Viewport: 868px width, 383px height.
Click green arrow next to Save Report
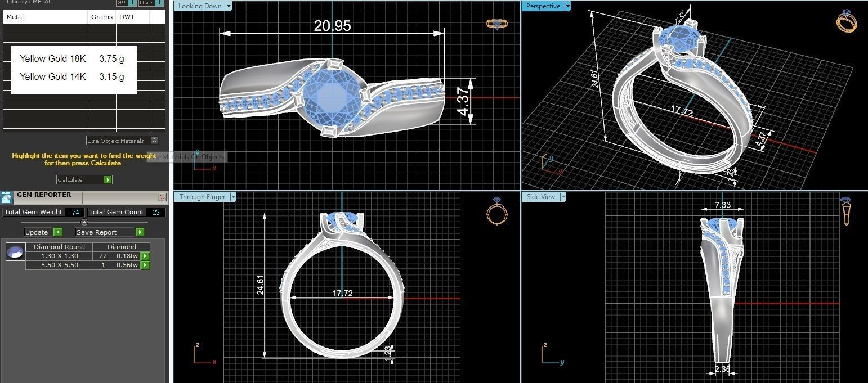(140, 232)
